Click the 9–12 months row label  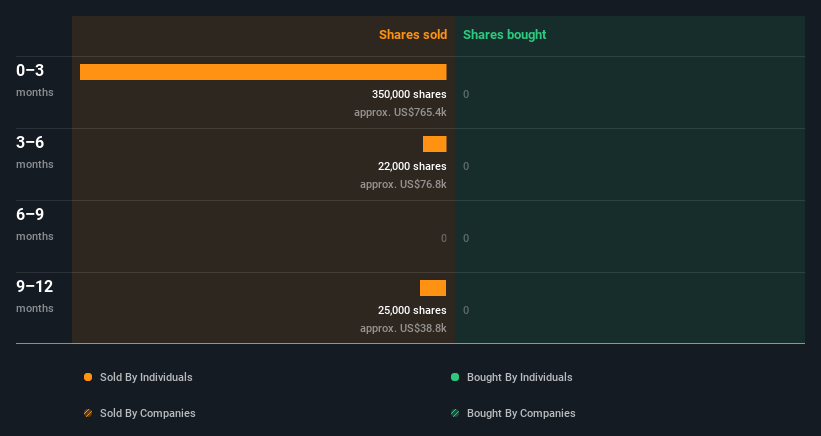[x=35, y=296]
